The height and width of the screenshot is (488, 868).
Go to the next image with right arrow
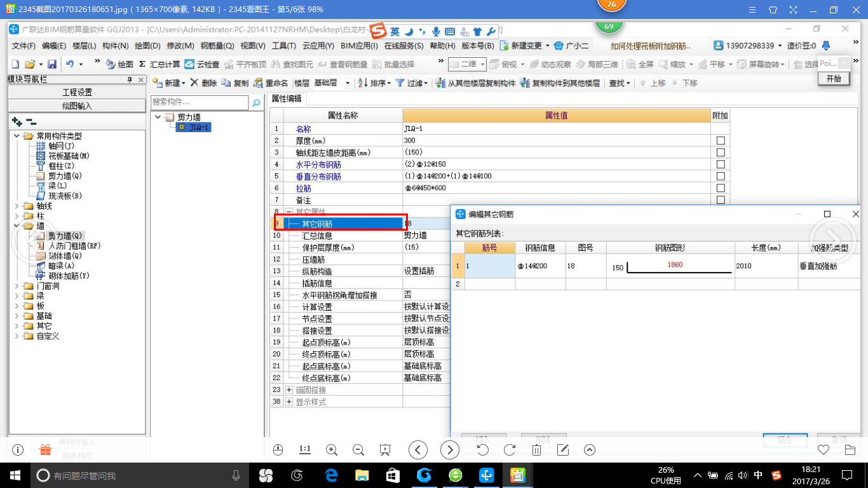pos(450,450)
